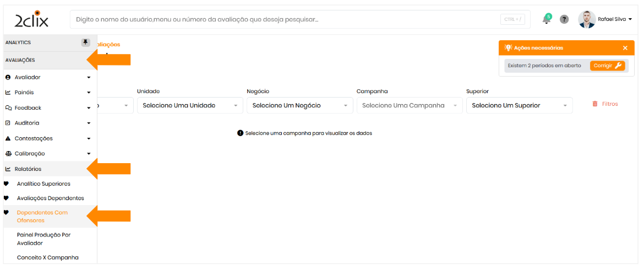Screen dimensions: 644x269
Task: Click the 2clix logo
Action: (31, 20)
